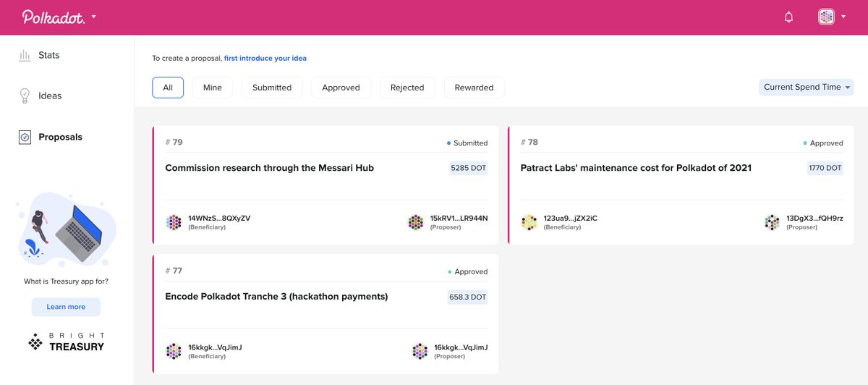Click identicon beside 14WNzS...8QXyZV beneficiary

(174, 222)
